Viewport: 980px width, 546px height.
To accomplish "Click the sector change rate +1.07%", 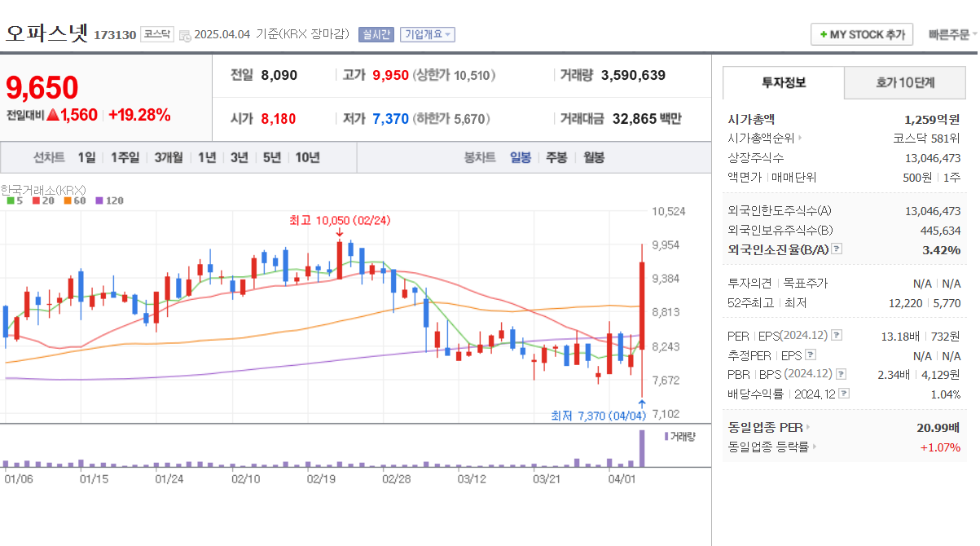I will (x=940, y=447).
